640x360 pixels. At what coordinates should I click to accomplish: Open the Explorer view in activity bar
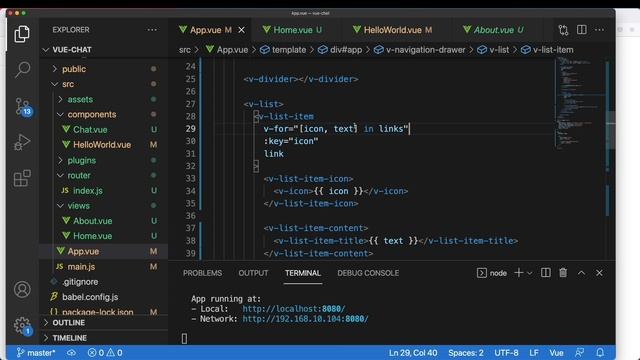[x=22, y=34]
